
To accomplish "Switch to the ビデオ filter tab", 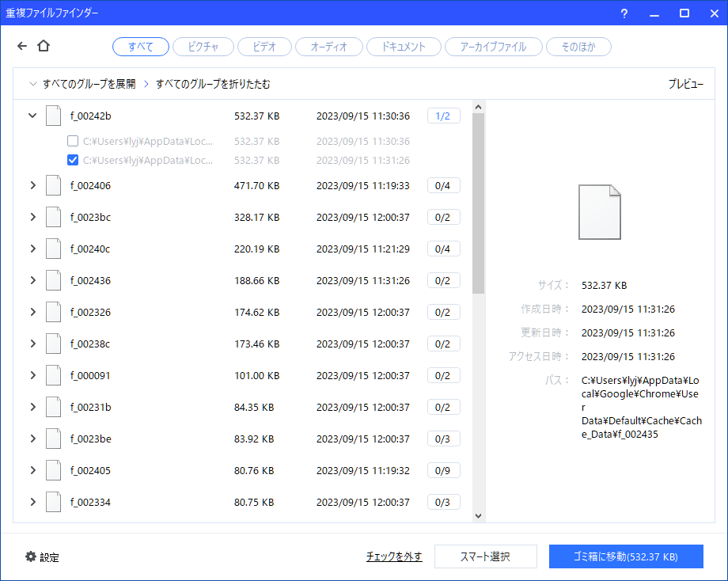I will click(264, 47).
